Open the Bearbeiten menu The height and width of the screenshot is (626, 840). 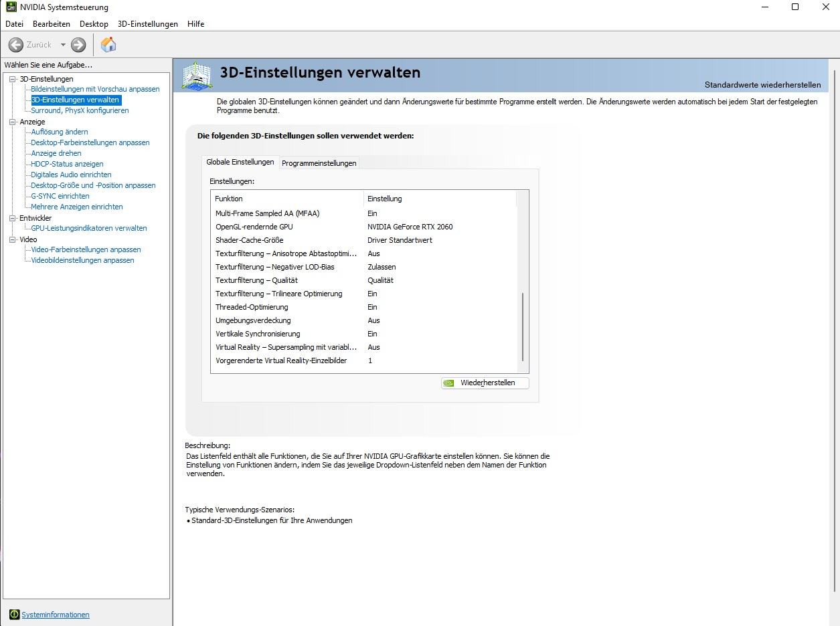52,23
